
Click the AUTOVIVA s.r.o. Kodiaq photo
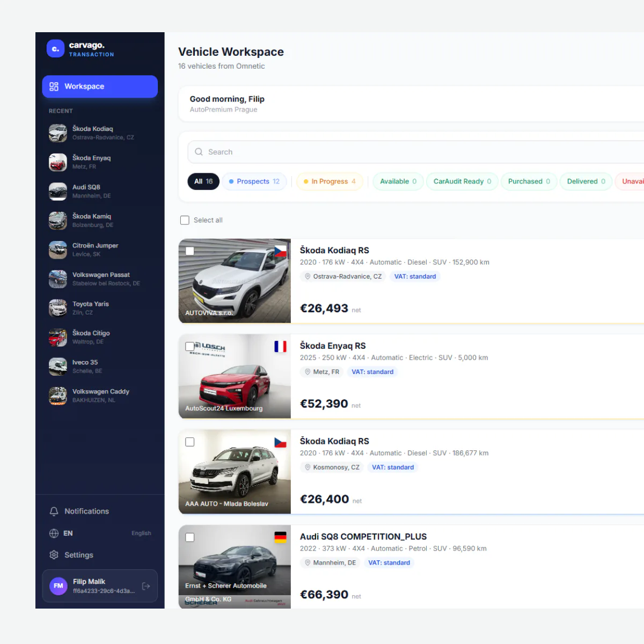click(235, 281)
